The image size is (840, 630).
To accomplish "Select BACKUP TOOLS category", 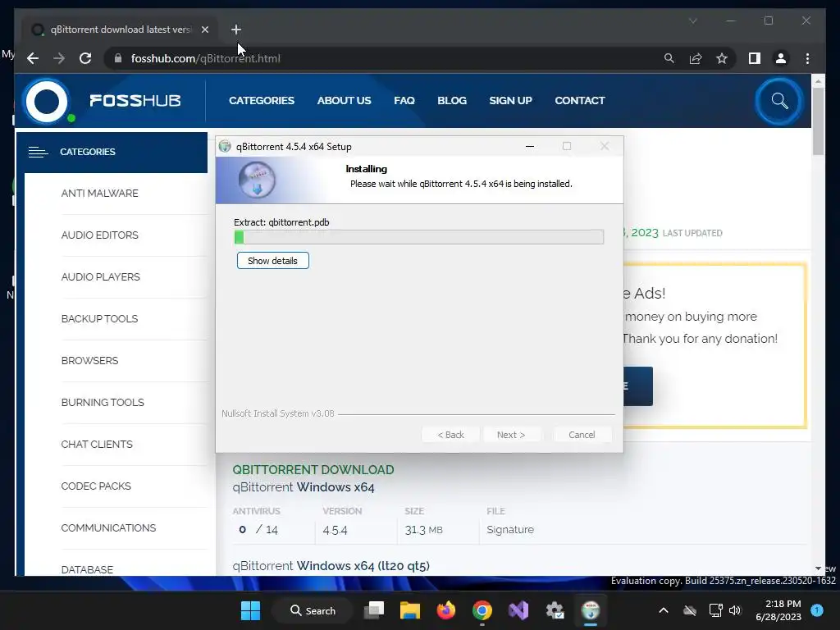I will tap(99, 319).
